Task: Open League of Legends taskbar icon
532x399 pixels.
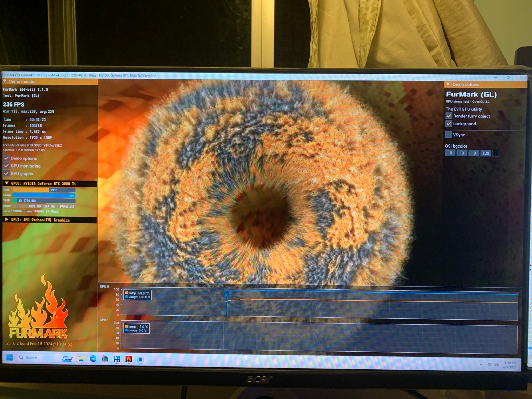Action: (x=105, y=359)
